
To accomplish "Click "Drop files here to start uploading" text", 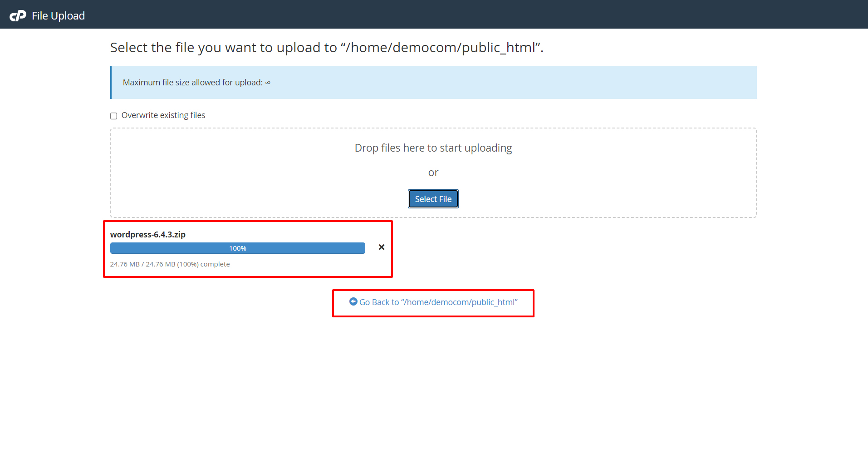I will tap(433, 148).
